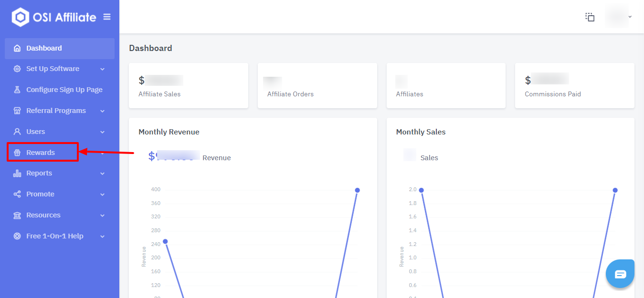The image size is (644, 298).
Task: Click the 400 data point on Revenue chart
Action: (357, 190)
